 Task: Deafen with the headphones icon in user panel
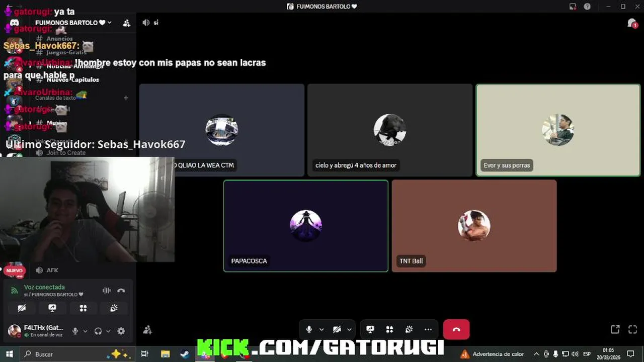pos(98,331)
